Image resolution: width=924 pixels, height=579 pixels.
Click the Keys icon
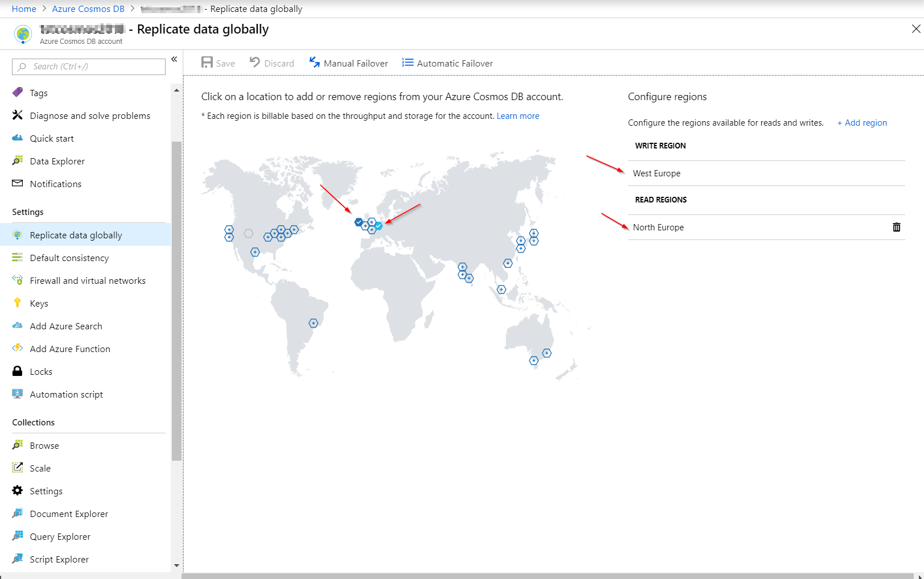[x=18, y=303]
